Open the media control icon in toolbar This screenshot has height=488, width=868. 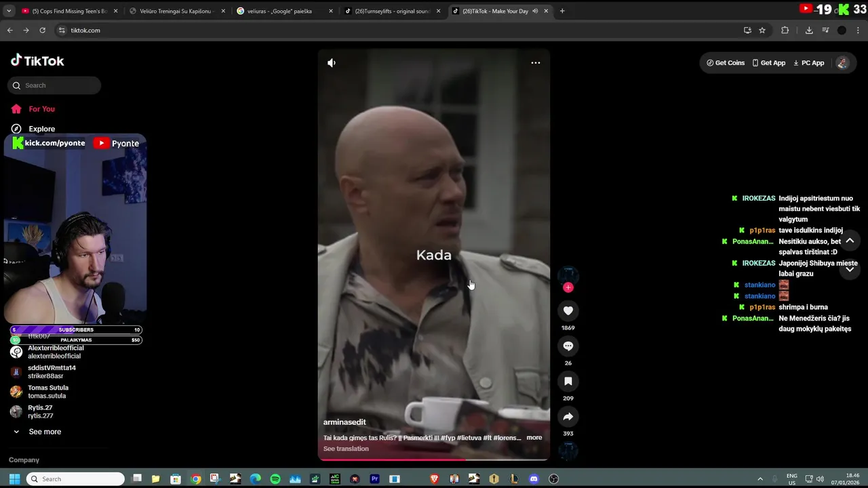point(825,30)
